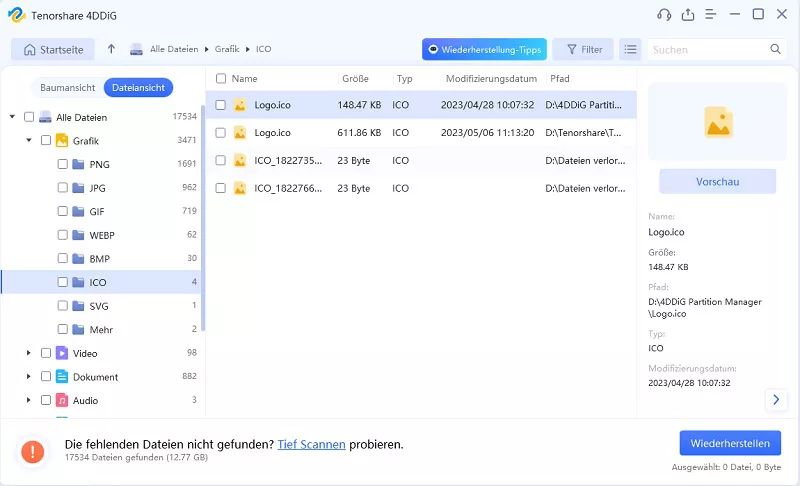Screen dimensions: 800x486
Task: Select the WEBP folder row label
Action: tap(102, 235)
